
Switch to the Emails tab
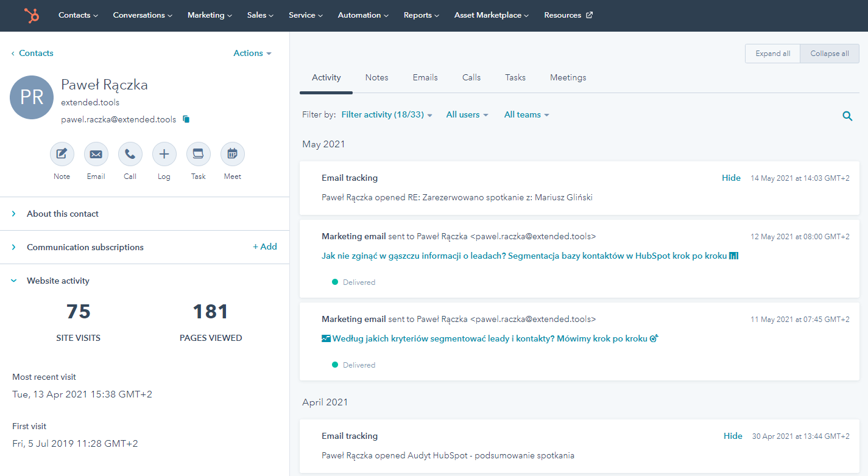pos(425,77)
